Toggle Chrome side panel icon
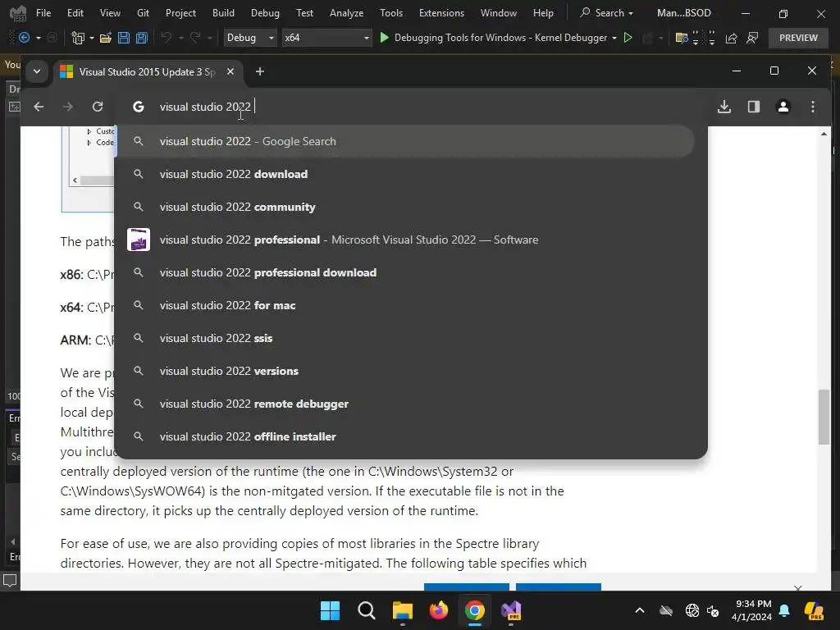Screen dimensions: 840x630 coord(754,107)
